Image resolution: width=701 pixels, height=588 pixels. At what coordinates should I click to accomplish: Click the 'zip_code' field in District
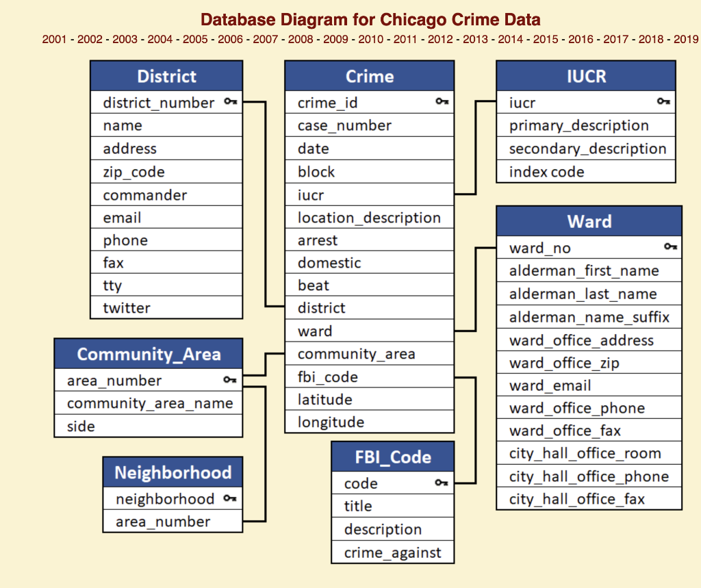tap(166, 172)
